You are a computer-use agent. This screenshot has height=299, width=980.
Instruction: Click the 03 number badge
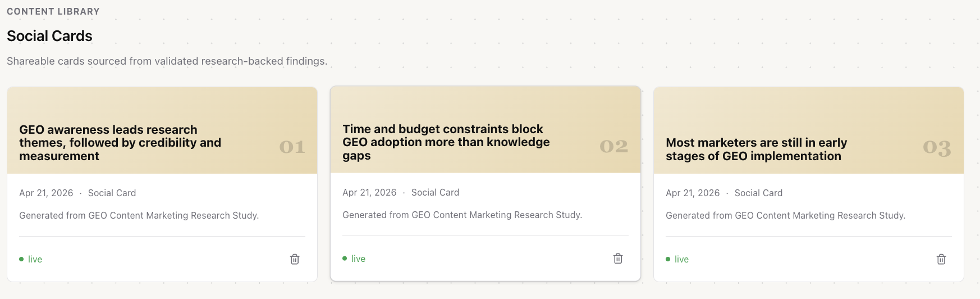click(x=937, y=148)
